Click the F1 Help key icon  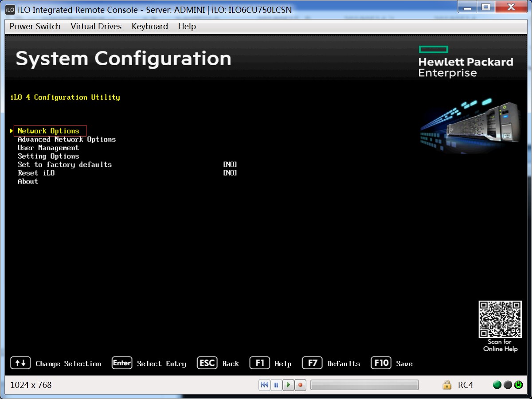[260, 363]
